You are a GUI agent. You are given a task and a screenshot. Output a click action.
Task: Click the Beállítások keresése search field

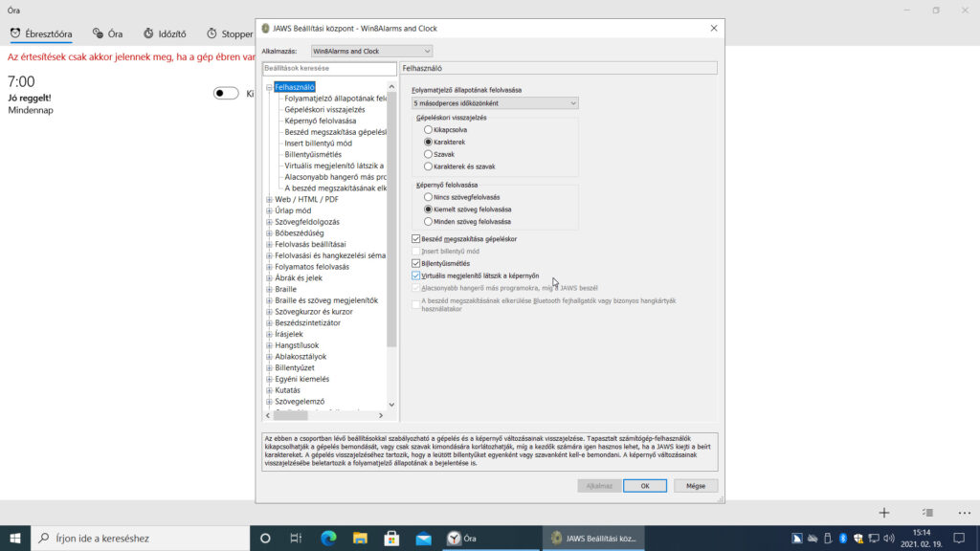(x=329, y=68)
